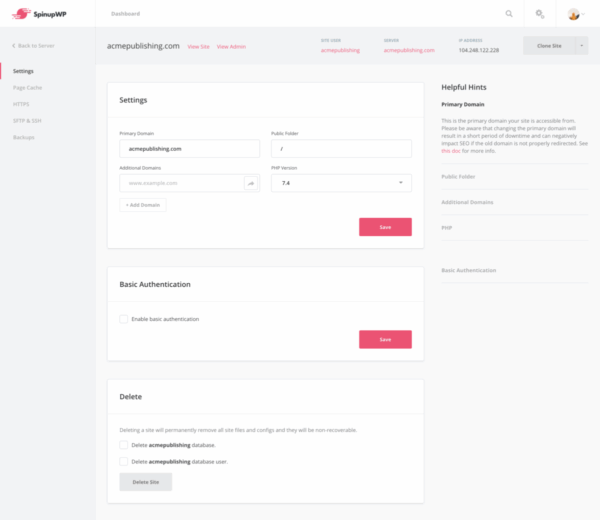
Task: Click the SpinupWP logo
Action: click(39, 14)
